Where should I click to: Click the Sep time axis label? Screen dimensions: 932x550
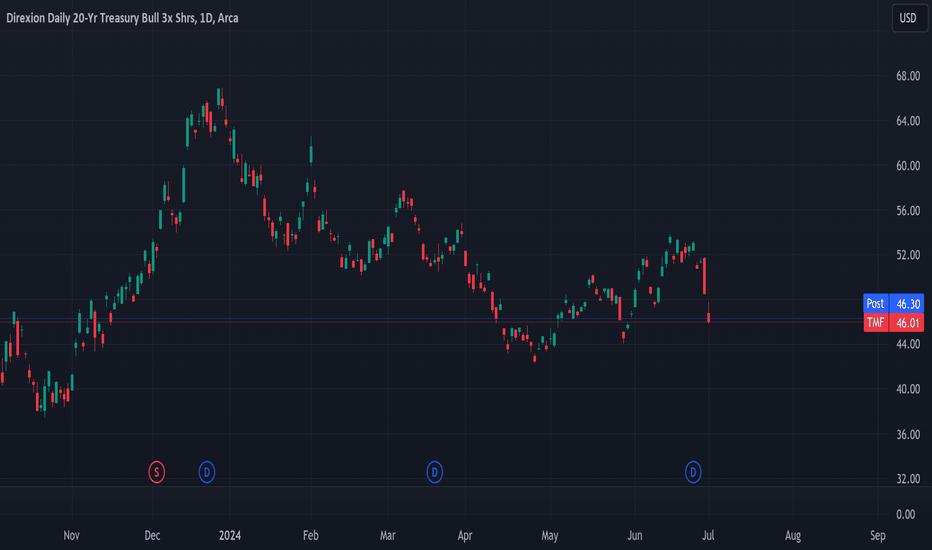click(878, 535)
